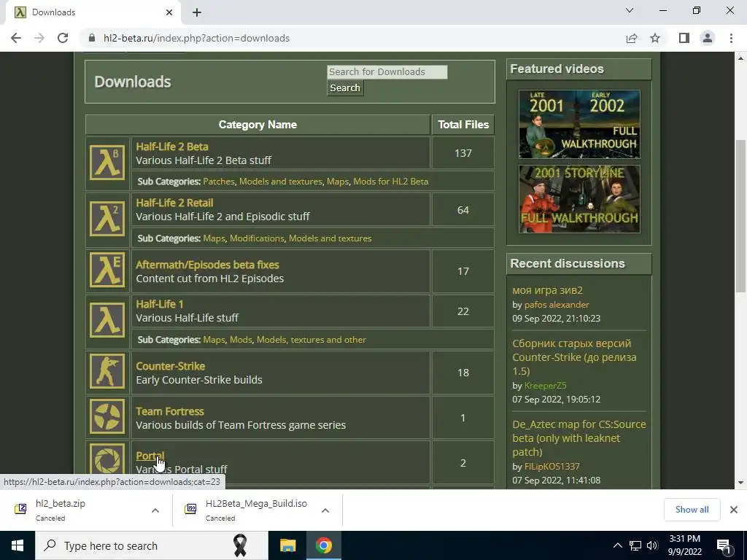Click the Half-Life 1 lambda icon
The width and height of the screenshot is (747, 560).
[107, 320]
